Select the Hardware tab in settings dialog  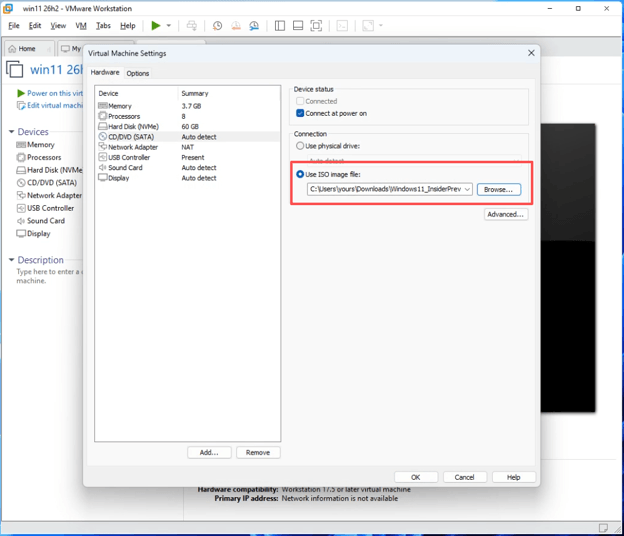click(105, 72)
